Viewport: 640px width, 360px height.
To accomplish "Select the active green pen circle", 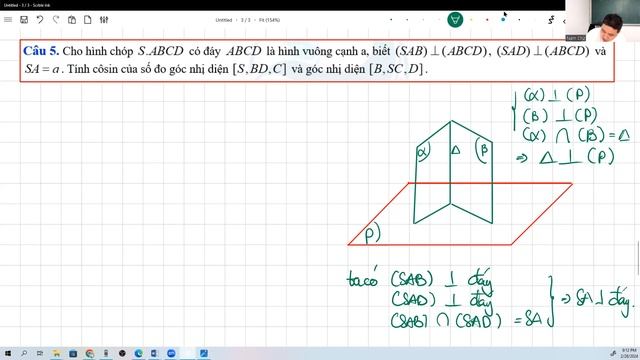I will click(455, 20).
